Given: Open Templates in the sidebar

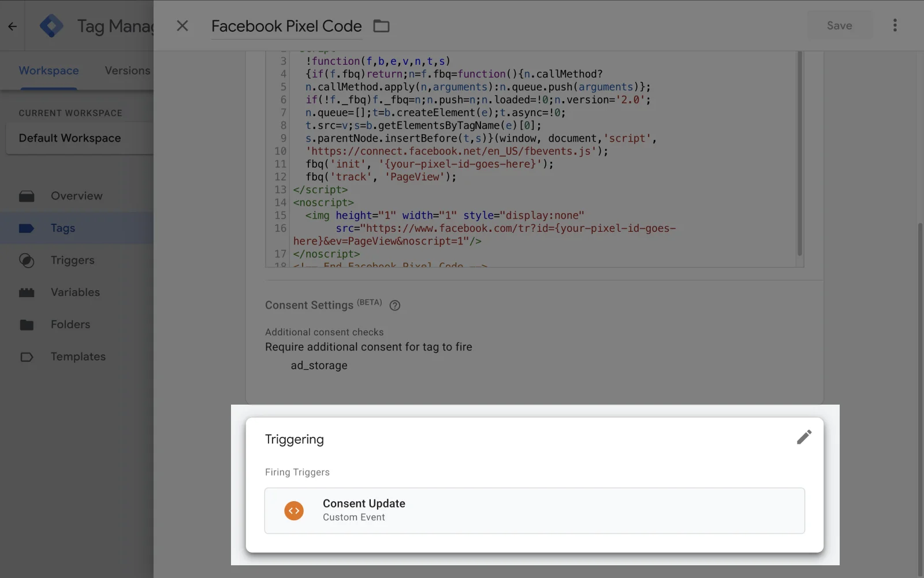Looking at the screenshot, I should (78, 357).
